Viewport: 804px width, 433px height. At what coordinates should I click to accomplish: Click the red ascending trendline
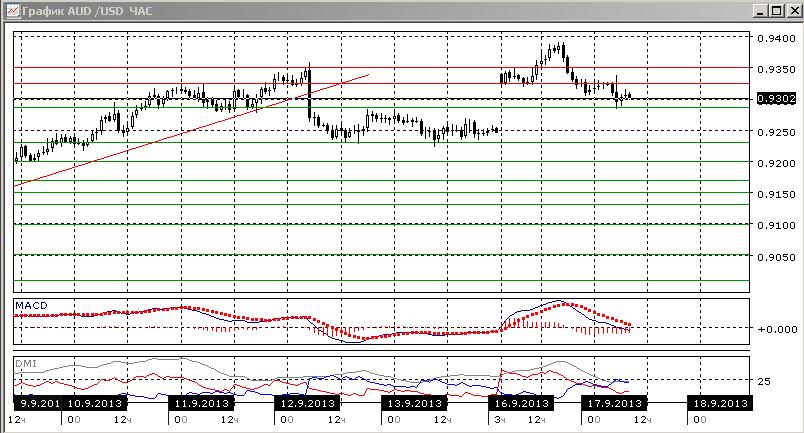pos(190,131)
